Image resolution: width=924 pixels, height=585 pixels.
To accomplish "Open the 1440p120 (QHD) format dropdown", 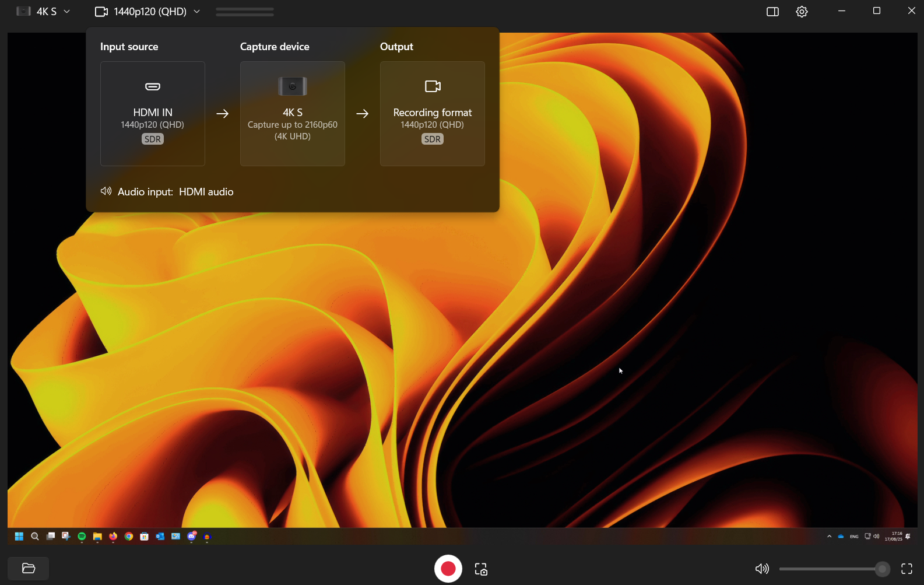I will [147, 12].
